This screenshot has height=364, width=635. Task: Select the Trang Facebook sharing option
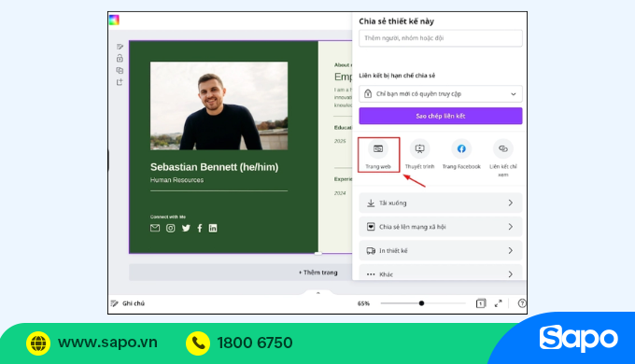point(461,155)
